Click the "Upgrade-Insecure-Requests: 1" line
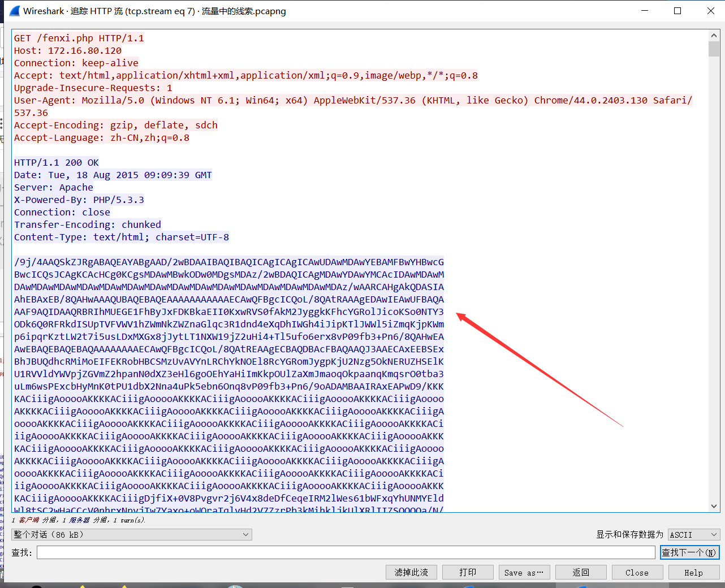The width and height of the screenshot is (725, 588). (x=93, y=88)
